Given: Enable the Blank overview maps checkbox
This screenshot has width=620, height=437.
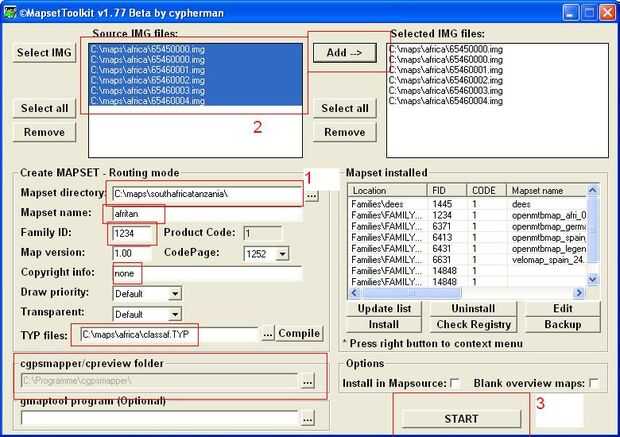Looking at the screenshot, I should pos(593,383).
